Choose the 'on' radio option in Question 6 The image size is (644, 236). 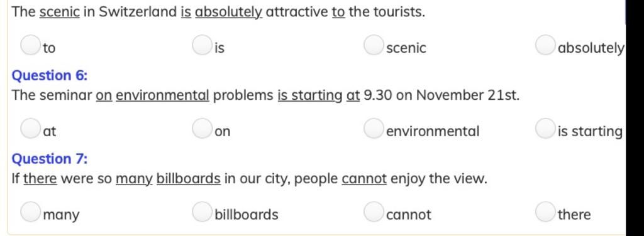tap(202, 129)
